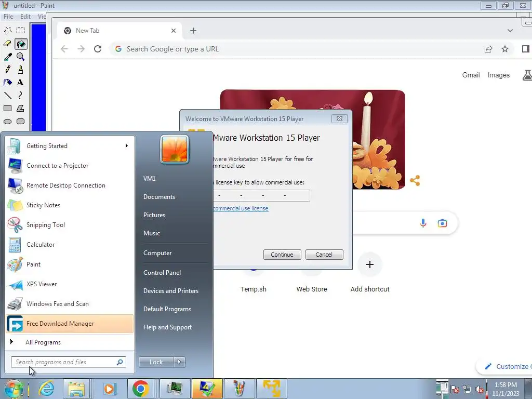Reload the Chrome page
532x399 pixels.
pos(98,49)
